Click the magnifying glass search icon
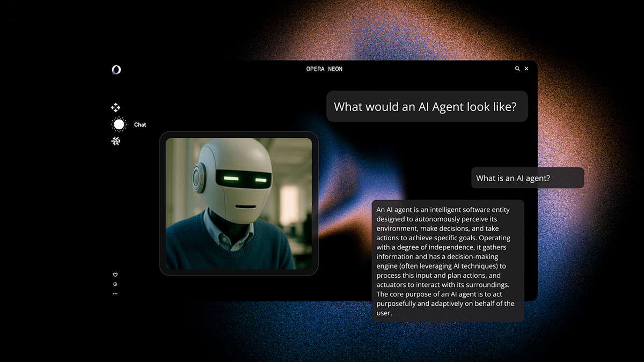Viewport: 644px width, 362px height. [517, 69]
